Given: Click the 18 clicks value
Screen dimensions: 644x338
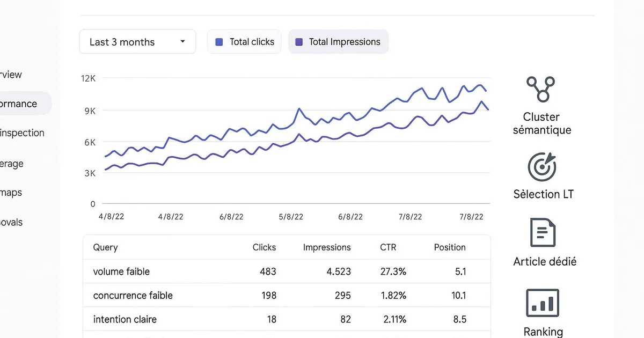Looking at the screenshot, I should (272, 319).
